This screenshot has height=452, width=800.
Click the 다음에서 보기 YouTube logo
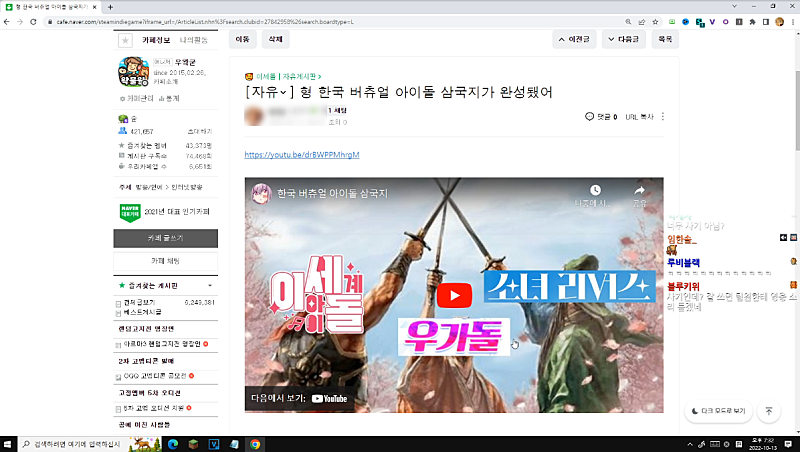[x=330, y=399]
